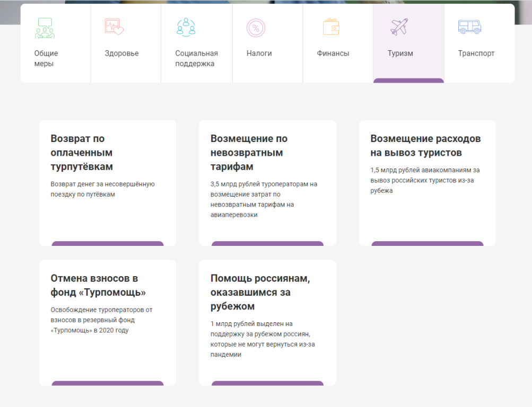Open the Здоровье tab label

tap(121, 53)
